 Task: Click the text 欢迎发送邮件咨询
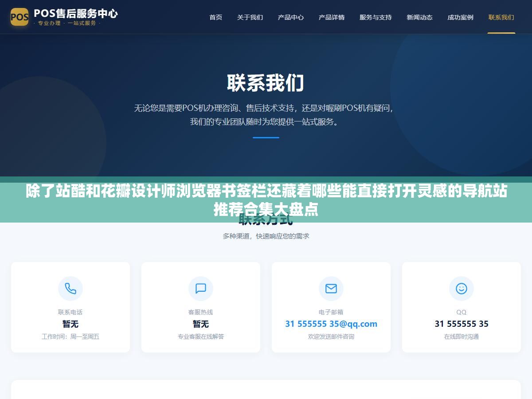331,336
